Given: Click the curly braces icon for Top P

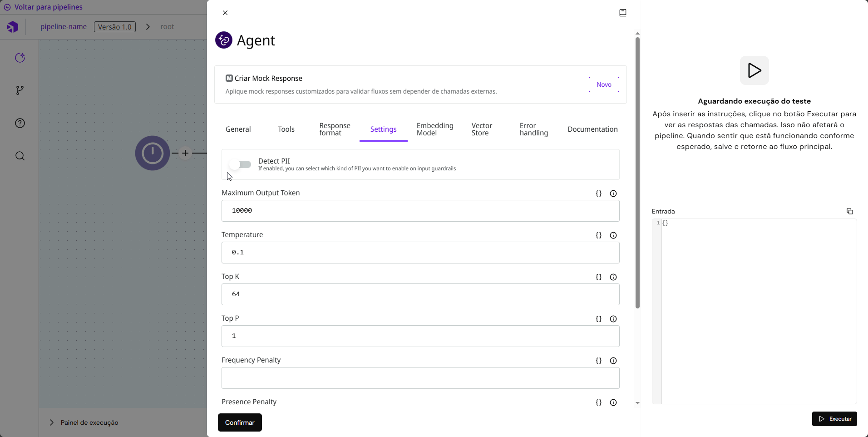Looking at the screenshot, I should 599,319.
